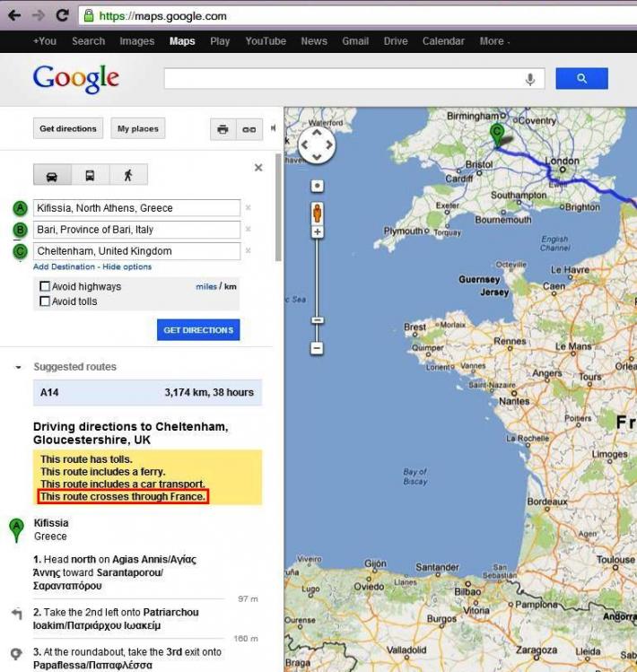This screenshot has width=637, height=672.
Task: Open Search in Google bar
Action: coord(88,41)
